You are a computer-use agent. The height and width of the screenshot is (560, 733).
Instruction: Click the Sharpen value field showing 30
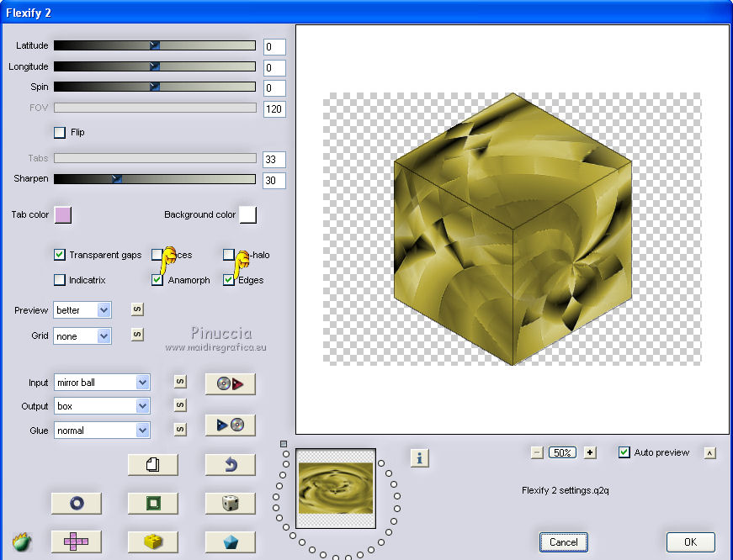pyautogui.click(x=274, y=180)
